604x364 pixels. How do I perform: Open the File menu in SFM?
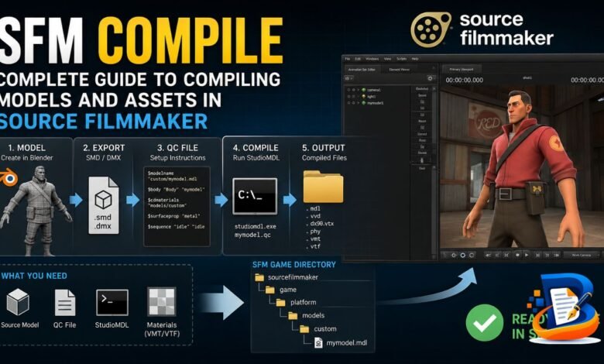click(x=348, y=59)
